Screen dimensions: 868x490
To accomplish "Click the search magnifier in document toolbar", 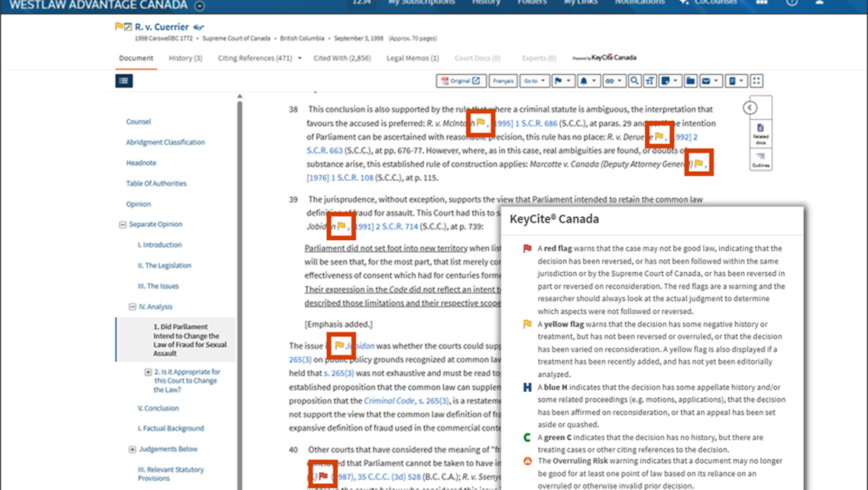I will tap(634, 81).
